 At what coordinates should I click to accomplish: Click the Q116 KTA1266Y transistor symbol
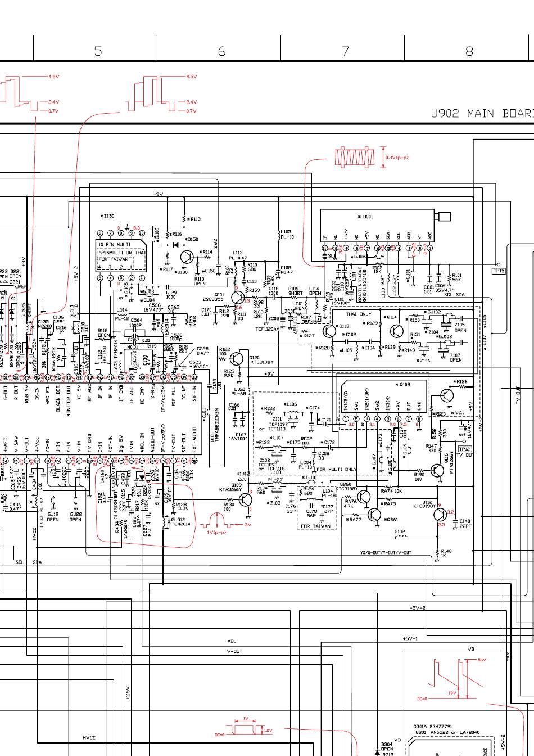pos(437,471)
